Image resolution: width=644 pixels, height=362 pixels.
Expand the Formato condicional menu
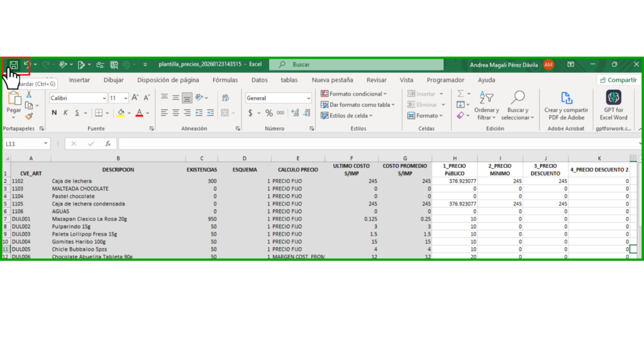355,94
